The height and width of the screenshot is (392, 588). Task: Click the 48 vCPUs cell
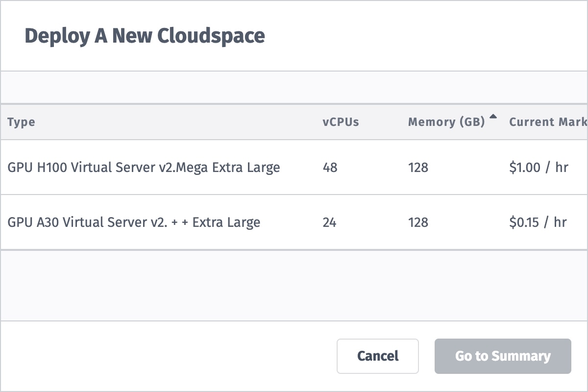click(330, 168)
